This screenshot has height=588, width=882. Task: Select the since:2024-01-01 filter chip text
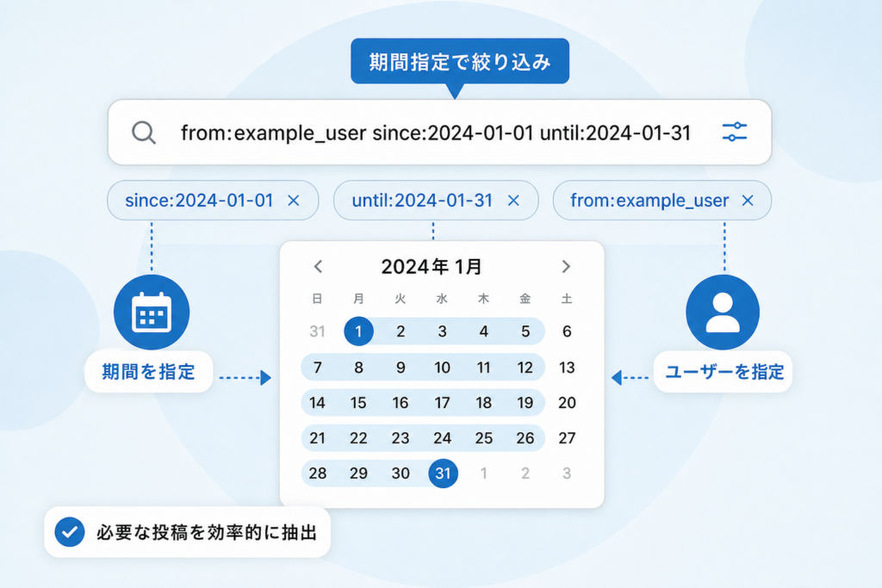coord(199,201)
